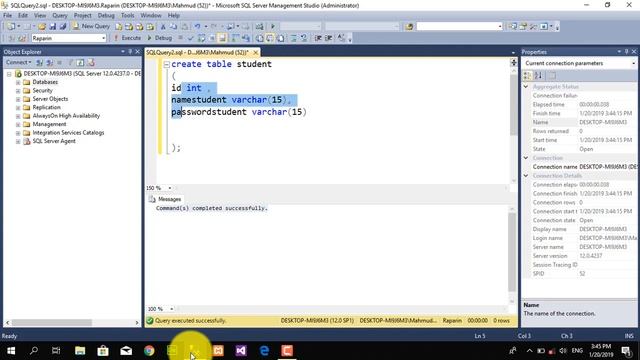Screen dimensions: 640x360
Task: Expand the Management folder
Action: coord(18,124)
